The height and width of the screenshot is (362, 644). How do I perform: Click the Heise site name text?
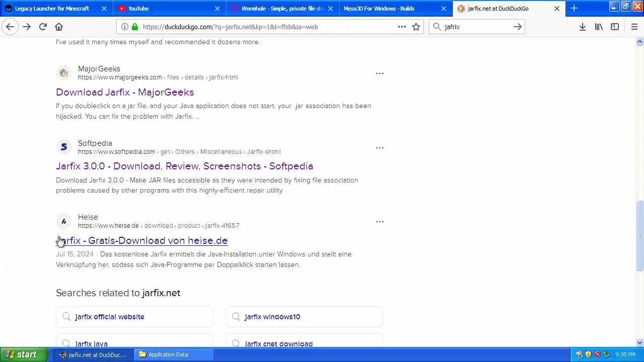tap(88, 217)
